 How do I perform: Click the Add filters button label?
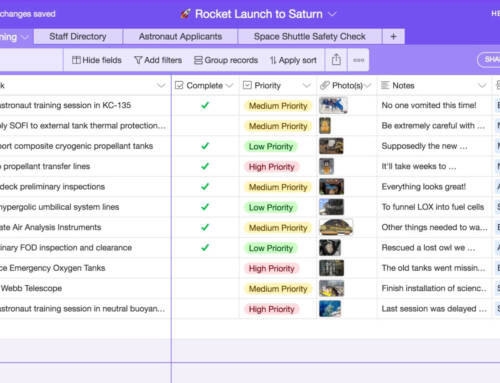coord(163,60)
